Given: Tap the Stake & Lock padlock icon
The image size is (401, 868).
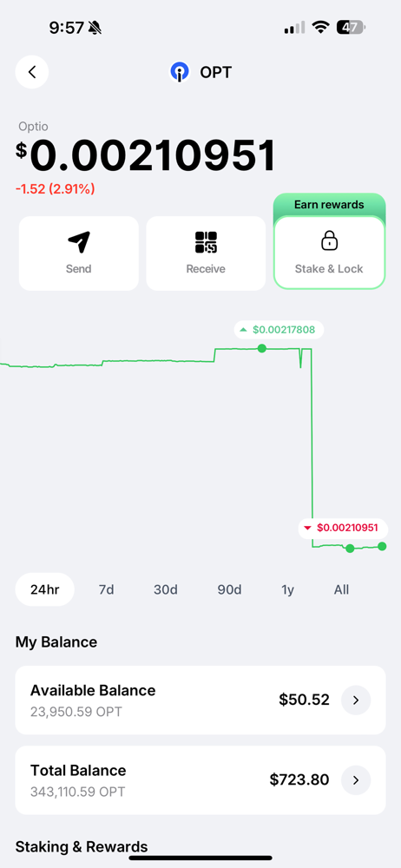Looking at the screenshot, I should [329, 240].
